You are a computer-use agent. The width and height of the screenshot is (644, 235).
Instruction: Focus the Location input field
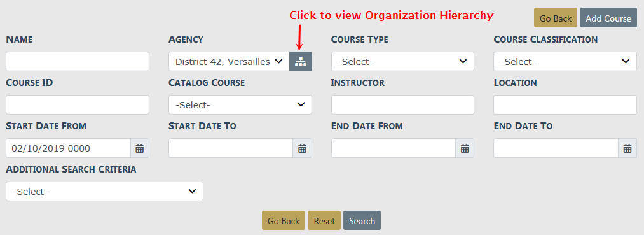pyautogui.click(x=565, y=105)
